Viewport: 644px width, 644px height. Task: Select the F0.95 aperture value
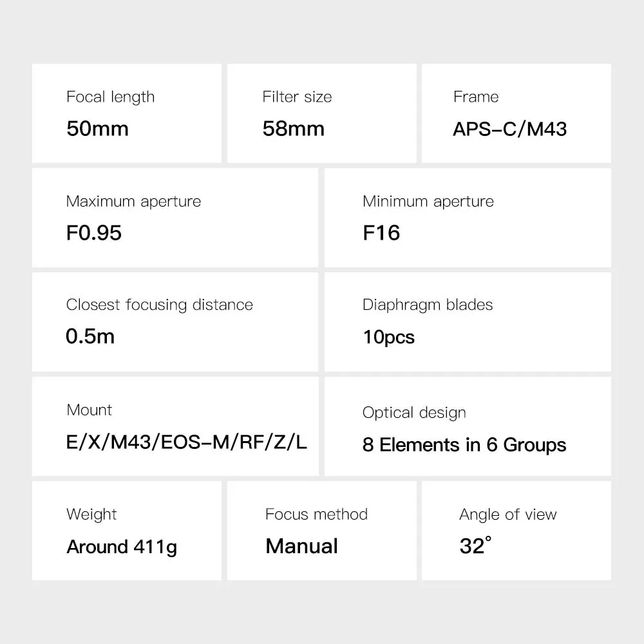(x=93, y=232)
